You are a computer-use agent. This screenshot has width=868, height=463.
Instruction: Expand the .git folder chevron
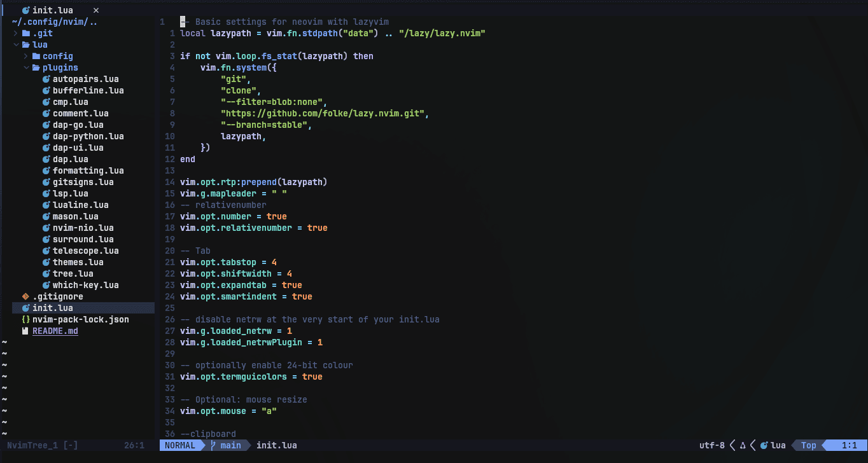(16, 33)
